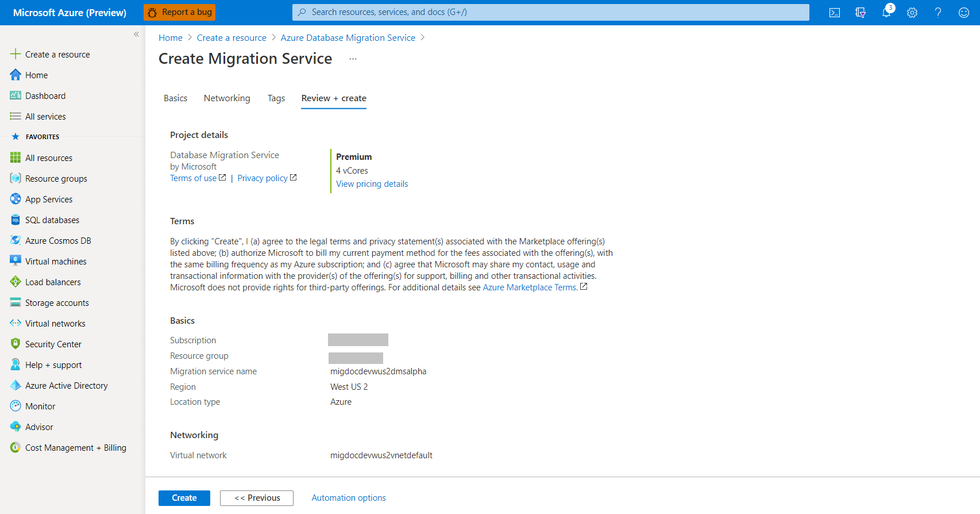Open Azure Cosmos DB from favorites
980x514 pixels.
point(58,241)
